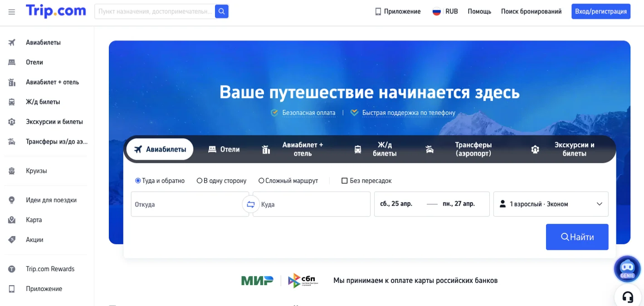Select the Авиабилеты airplane icon in sidebar
The image size is (644, 306).
[12, 42]
